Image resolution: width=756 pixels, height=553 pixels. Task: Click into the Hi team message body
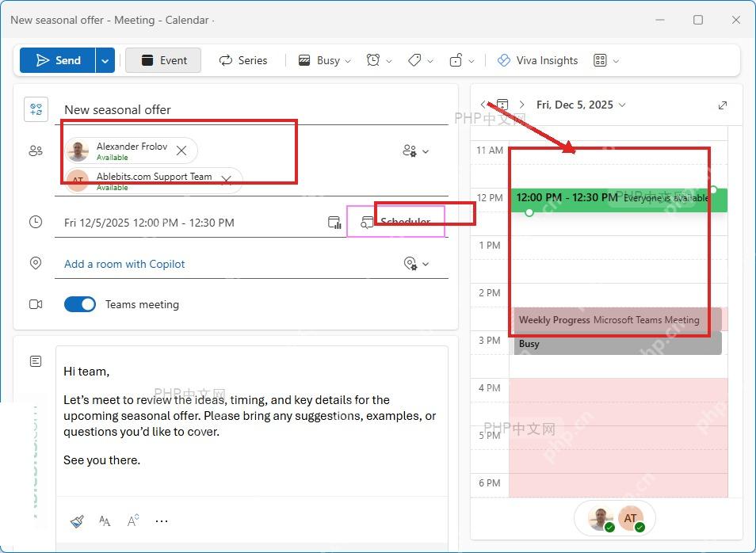[252, 421]
